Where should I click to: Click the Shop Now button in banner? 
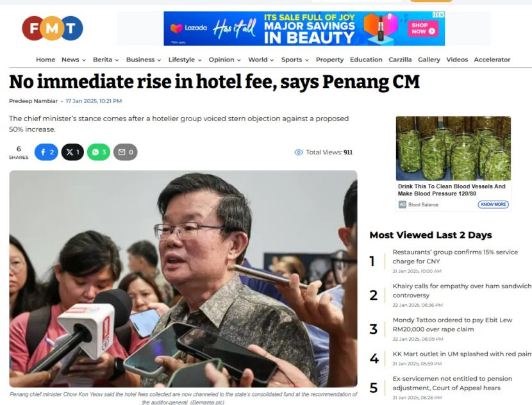click(x=423, y=28)
